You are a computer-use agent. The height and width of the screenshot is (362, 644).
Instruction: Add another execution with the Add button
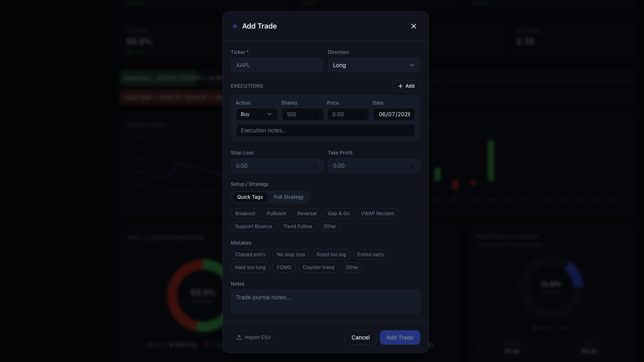tap(406, 86)
